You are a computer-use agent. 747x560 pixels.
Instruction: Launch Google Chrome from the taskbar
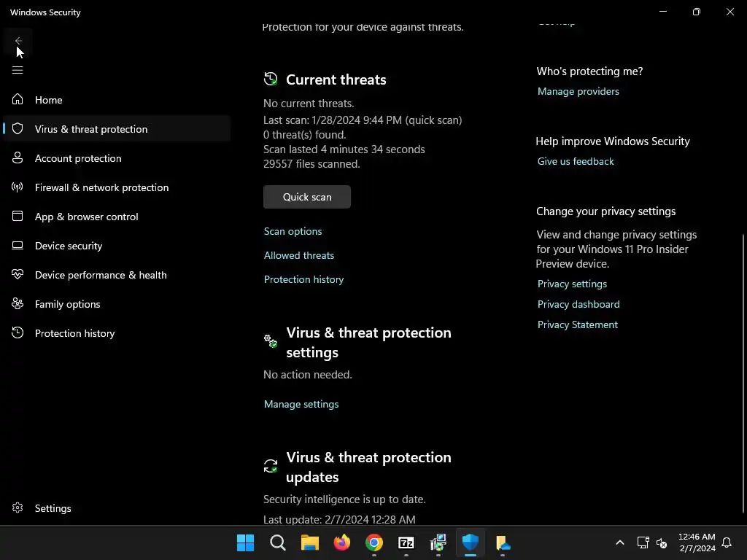(374, 542)
